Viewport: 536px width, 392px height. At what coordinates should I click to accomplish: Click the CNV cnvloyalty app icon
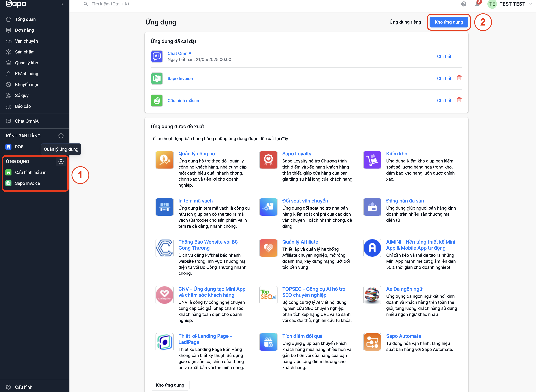(x=164, y=295)
